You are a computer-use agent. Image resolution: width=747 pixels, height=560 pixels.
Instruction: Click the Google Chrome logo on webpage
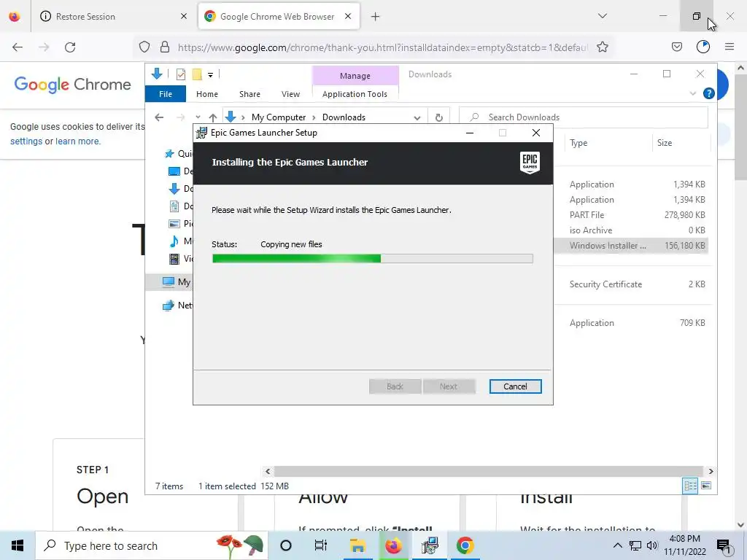point(72,85)
